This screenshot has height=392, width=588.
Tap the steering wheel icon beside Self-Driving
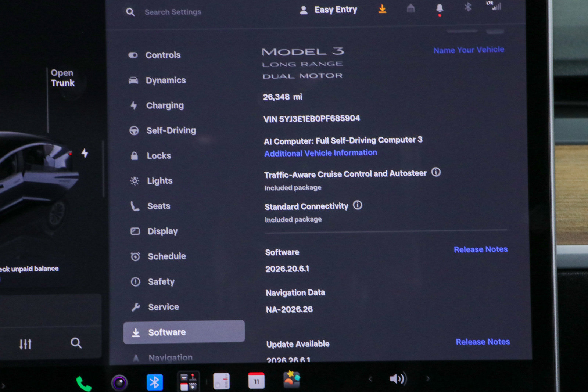tap(134, 130)
